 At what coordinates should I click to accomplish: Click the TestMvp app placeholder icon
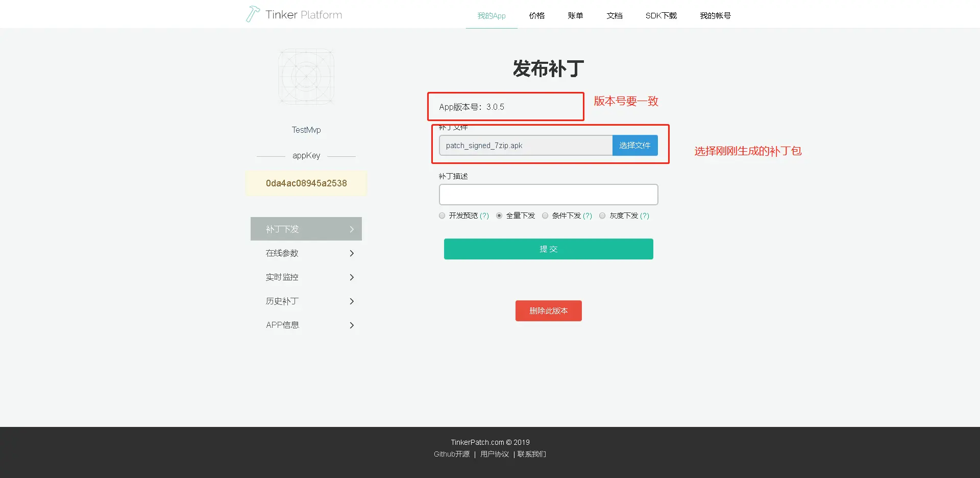pos(306,77)
